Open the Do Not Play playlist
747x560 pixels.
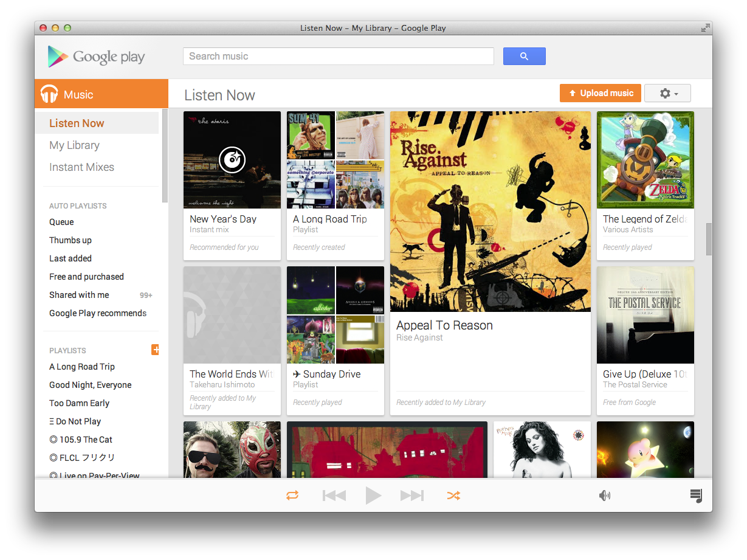75,421
